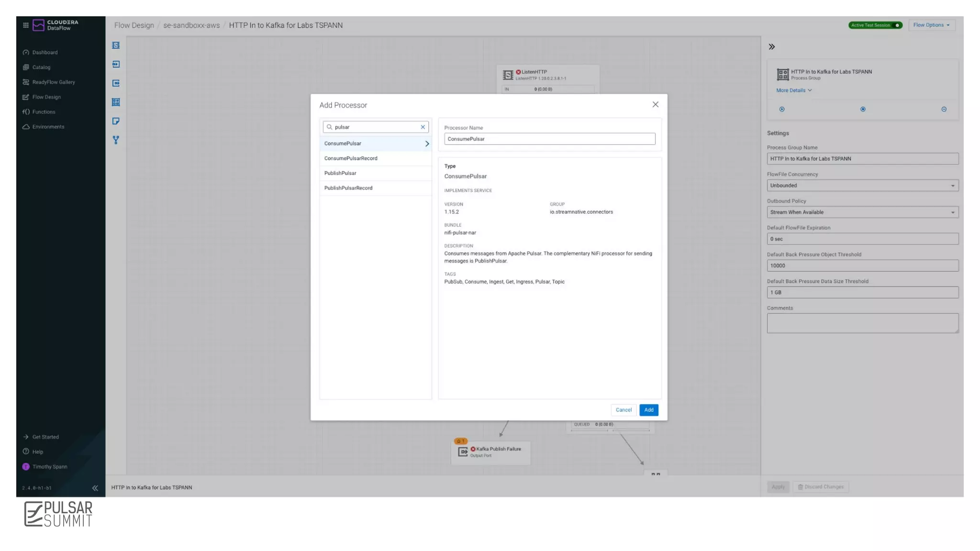Collapse the left navigation sidebar

coord(95,488)
